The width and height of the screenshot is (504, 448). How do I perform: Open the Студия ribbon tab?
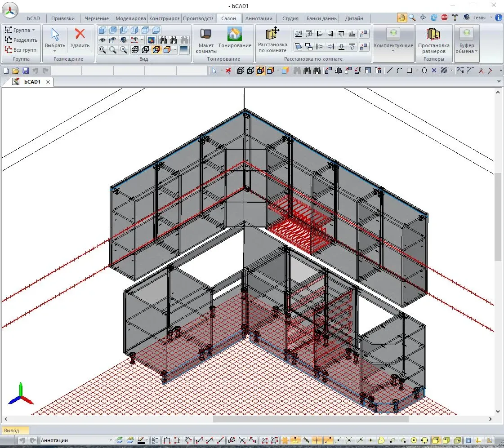(290, 18)
